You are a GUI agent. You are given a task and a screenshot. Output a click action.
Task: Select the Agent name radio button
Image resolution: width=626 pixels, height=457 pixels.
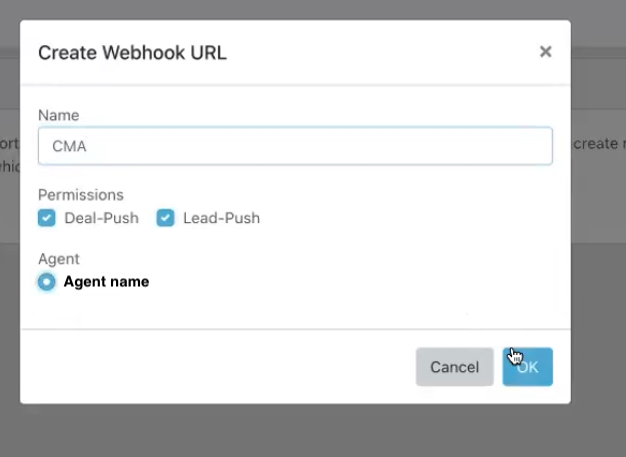[47, 282]
